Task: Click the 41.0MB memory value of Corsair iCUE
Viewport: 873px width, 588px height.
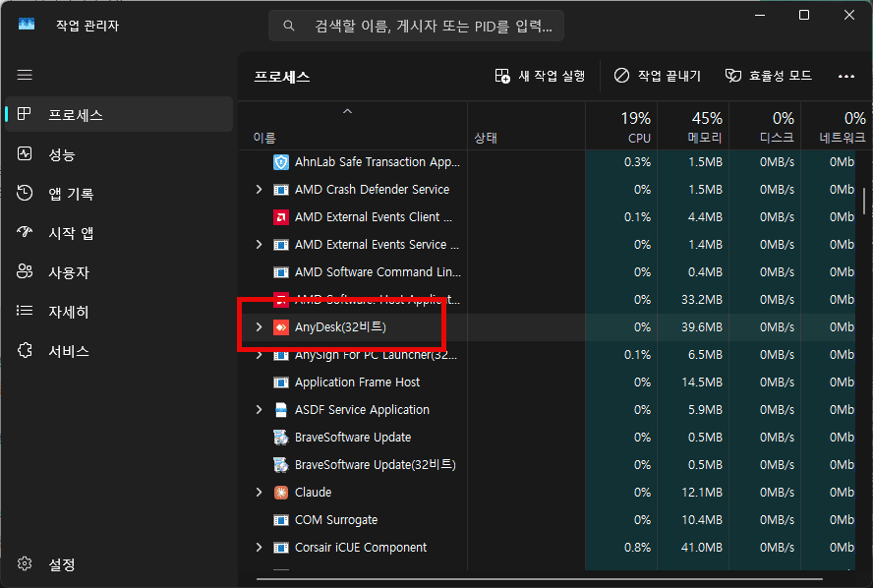Action: click(702, 548)
